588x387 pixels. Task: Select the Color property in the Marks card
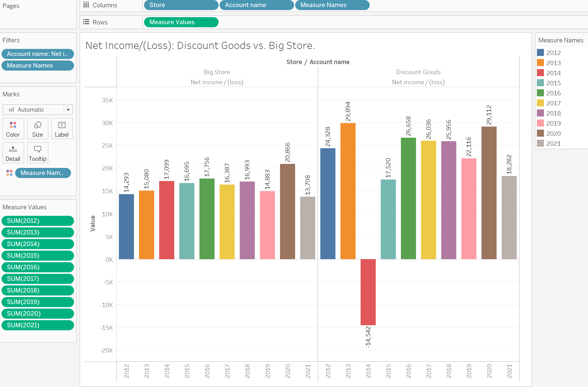13,129
